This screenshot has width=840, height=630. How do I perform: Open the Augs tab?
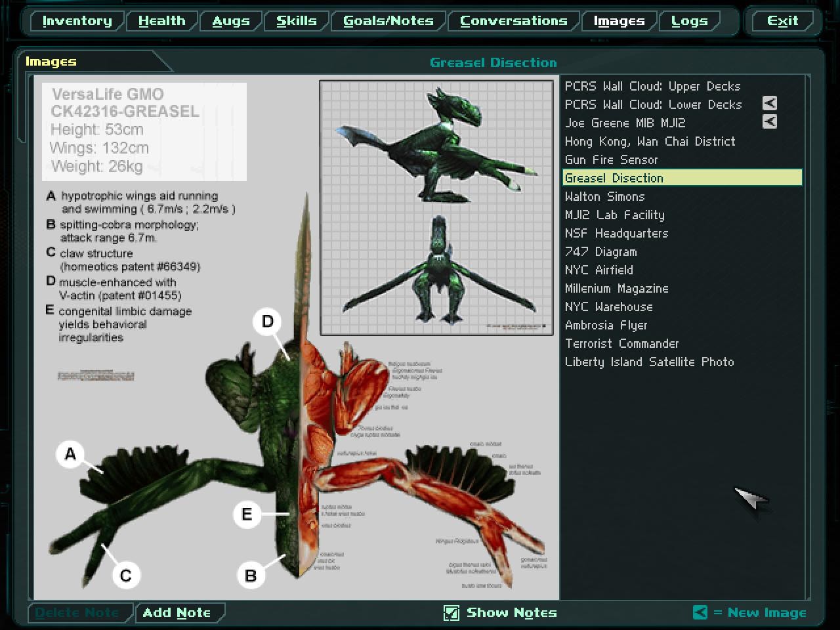click(230, 21)
